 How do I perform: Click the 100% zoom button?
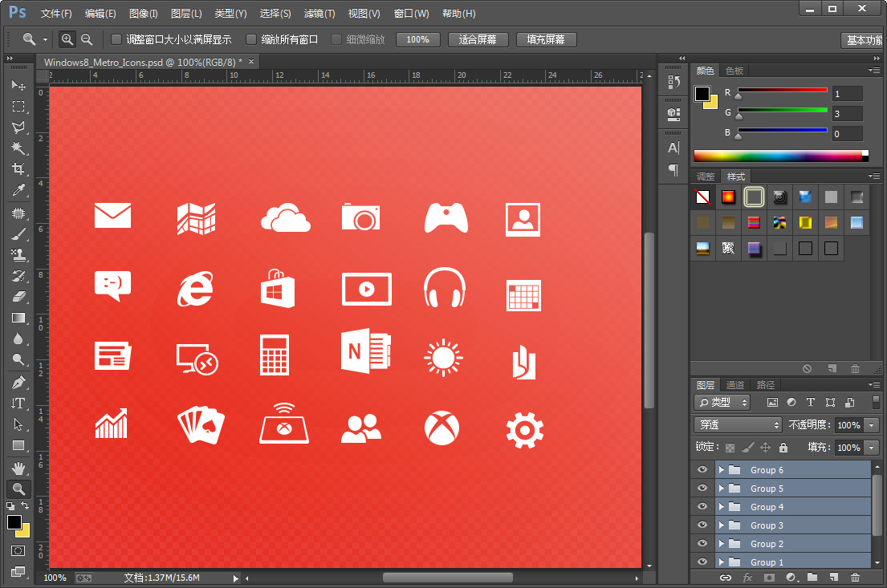[417, 39]
